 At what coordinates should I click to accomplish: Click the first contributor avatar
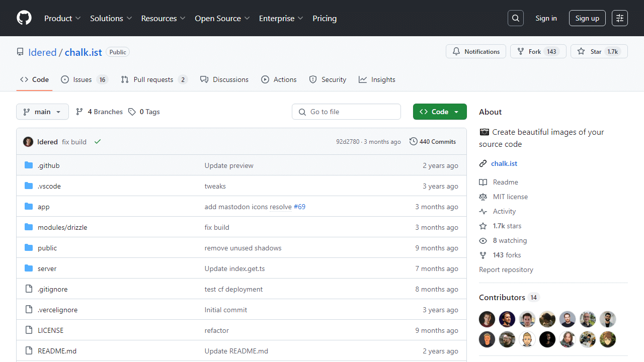pyautogui.click(x=487, y=319)
